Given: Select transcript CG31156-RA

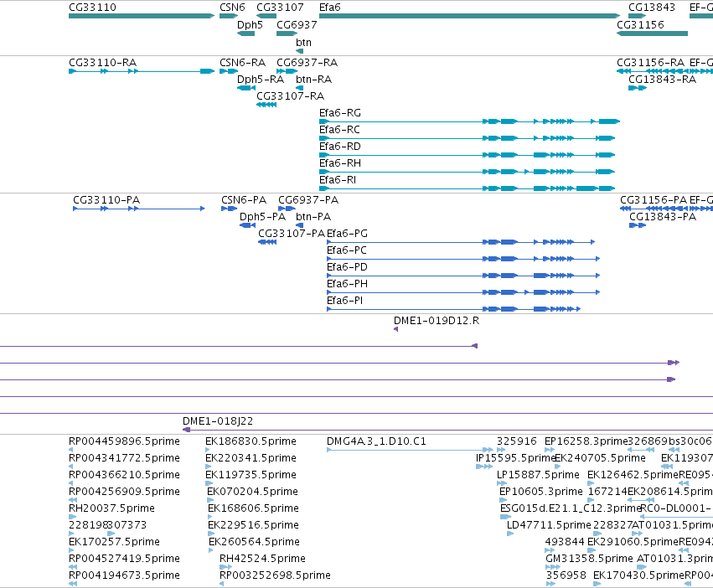Looking at the screenshot, I should pos(652,71).
